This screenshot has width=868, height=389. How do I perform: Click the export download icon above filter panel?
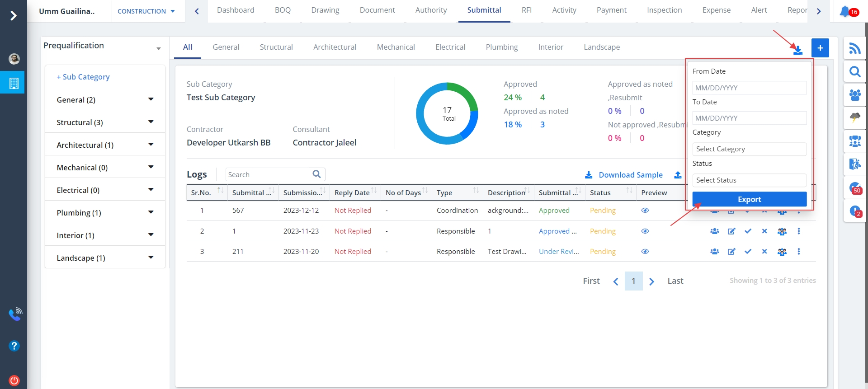point(798,50)
